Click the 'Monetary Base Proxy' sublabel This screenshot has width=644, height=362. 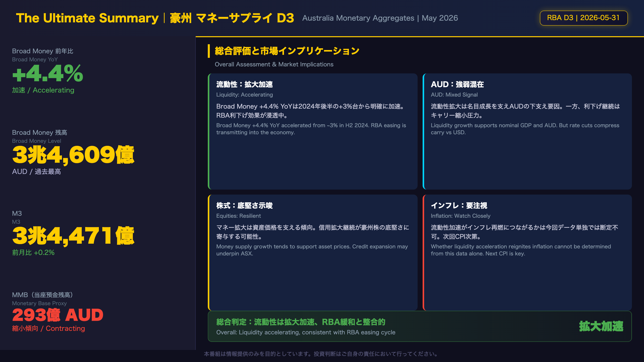click(39, 303)
